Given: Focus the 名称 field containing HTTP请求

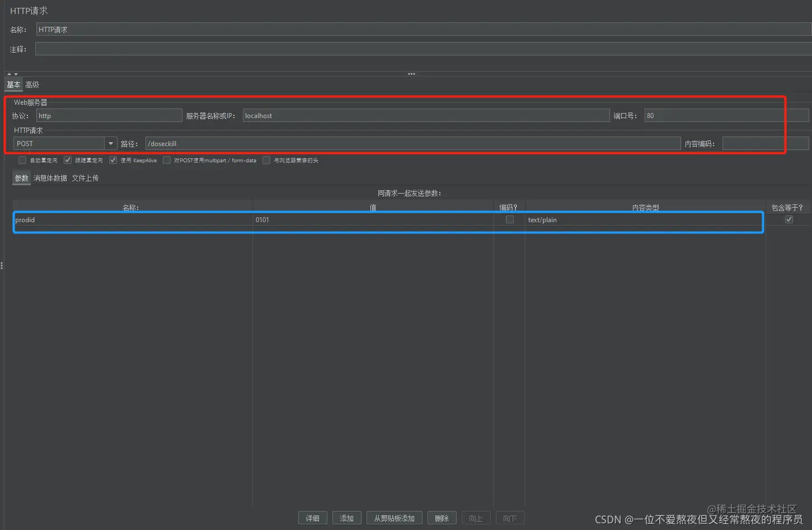Looking at the screenshot, I should point(424,30).
